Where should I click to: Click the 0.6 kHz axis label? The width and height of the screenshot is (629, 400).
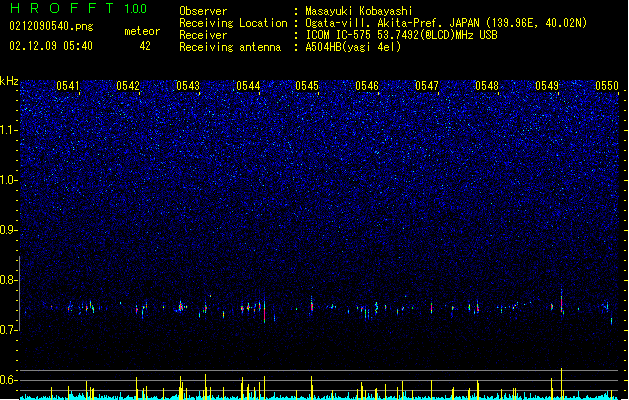tap(8, 380)
